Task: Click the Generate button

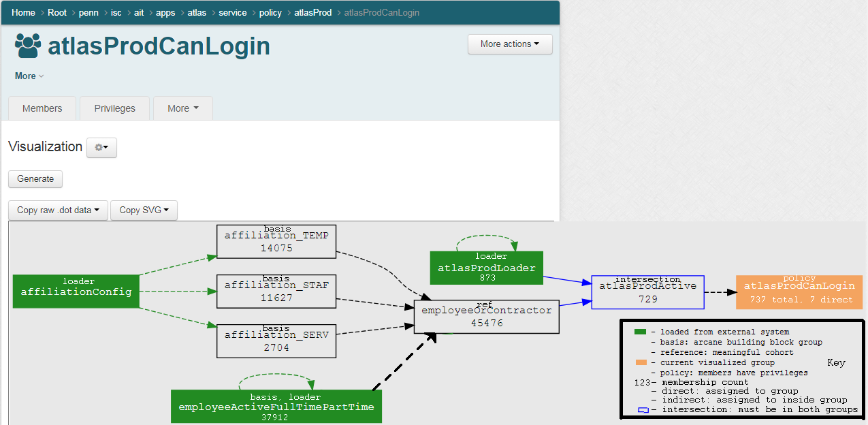Action: coord(35,179)
